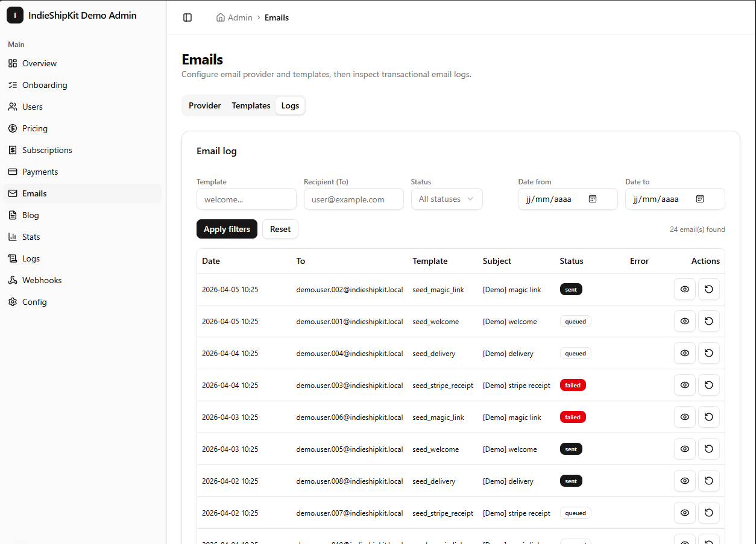The image size is (756, 544).
Task: Retry failed email to demo.user.003
Action: tap(709, 385)
